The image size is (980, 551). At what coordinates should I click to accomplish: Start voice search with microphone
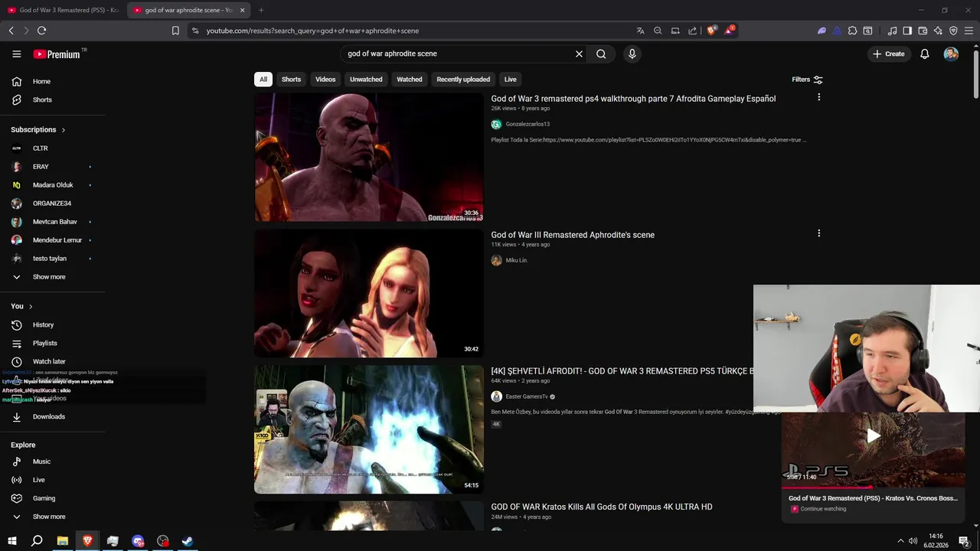pyautogui.click(x=632, y=54)
